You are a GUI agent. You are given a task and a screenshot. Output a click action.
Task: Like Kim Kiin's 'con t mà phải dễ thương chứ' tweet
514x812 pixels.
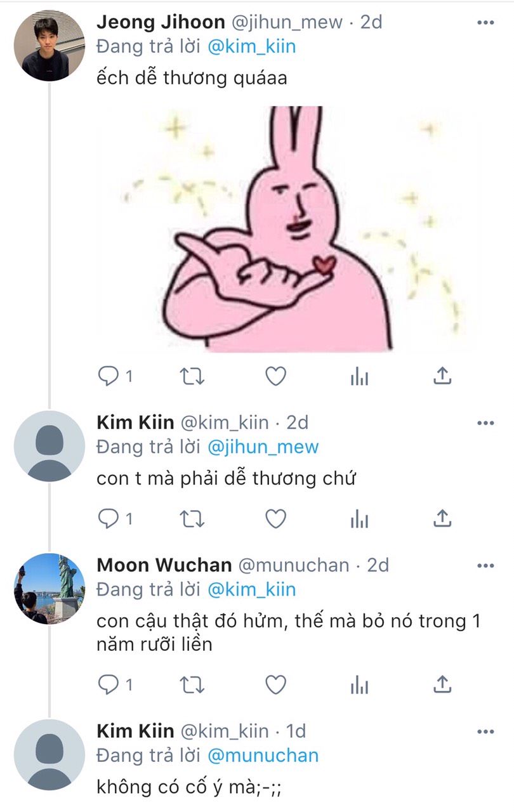275,520
